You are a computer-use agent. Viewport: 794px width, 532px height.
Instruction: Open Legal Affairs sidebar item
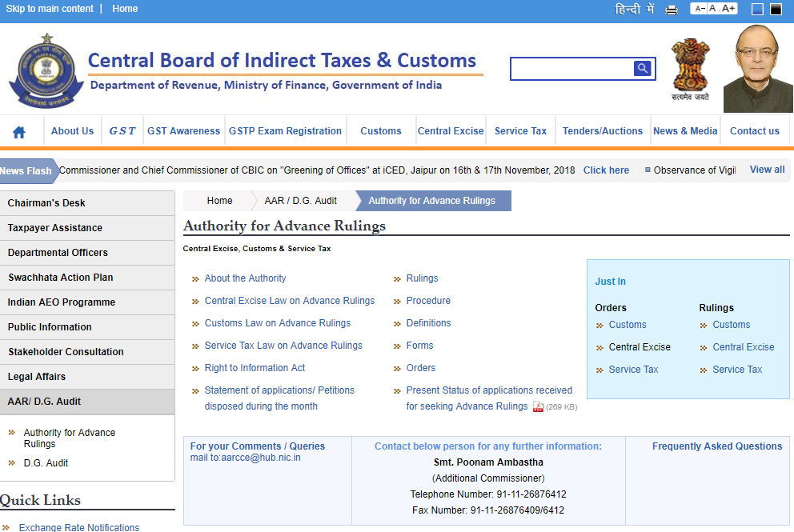[x=87, y=377]
